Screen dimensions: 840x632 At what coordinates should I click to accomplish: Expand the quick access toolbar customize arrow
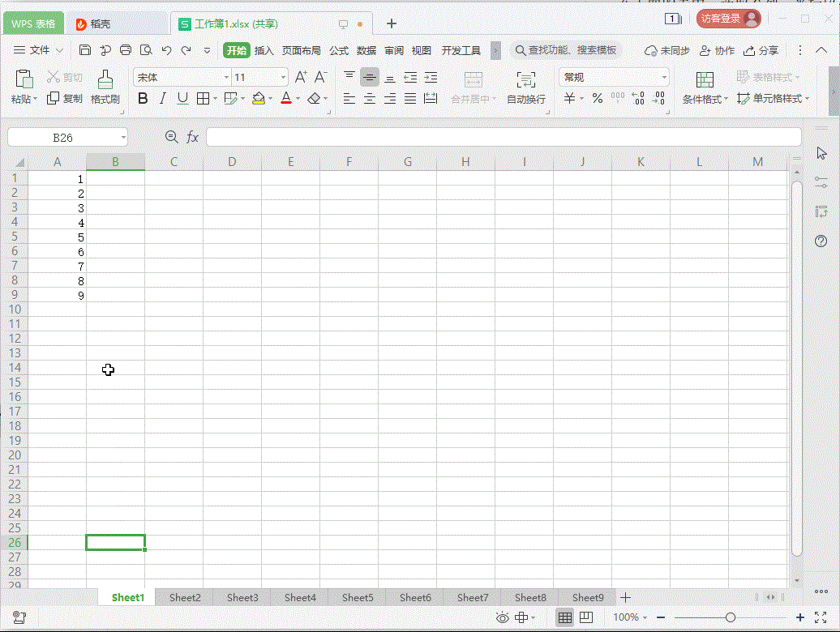(x=207, y=50)
